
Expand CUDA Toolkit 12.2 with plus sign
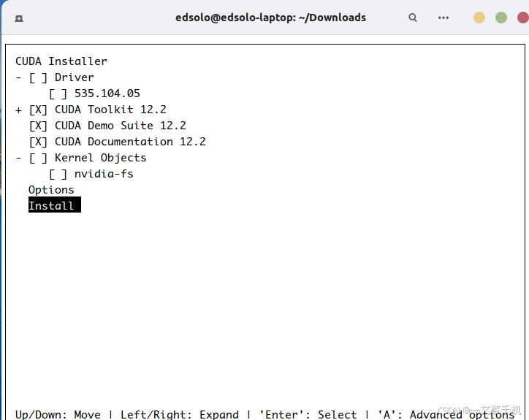click(18, 110)
